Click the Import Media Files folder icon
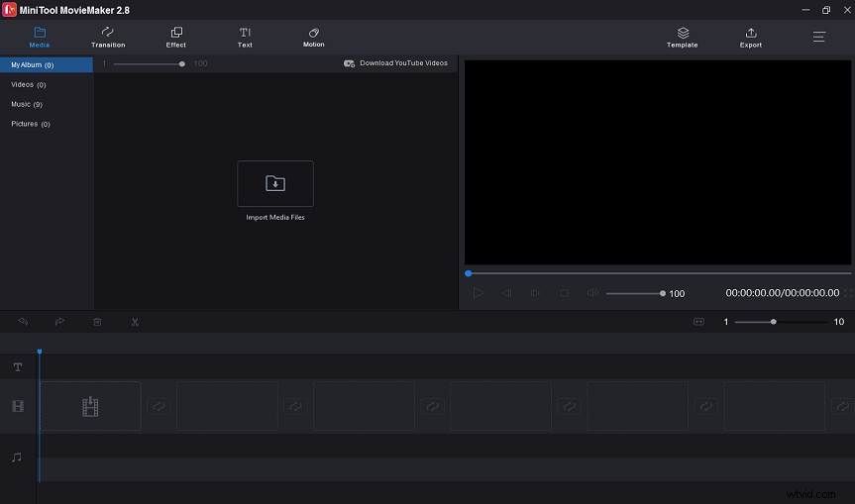The height and width of the screenshot is (504, 855). coord(275,183)
